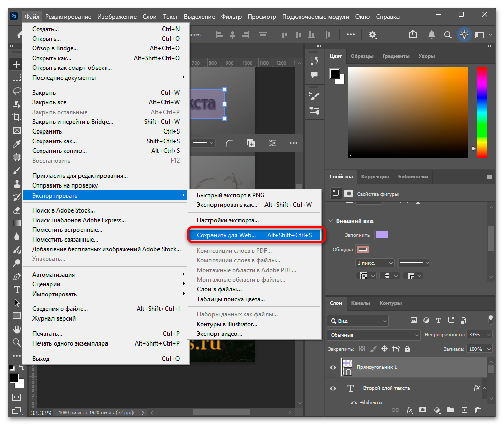Select the Hand tool

pyautogui.click(x=16, y=329)
